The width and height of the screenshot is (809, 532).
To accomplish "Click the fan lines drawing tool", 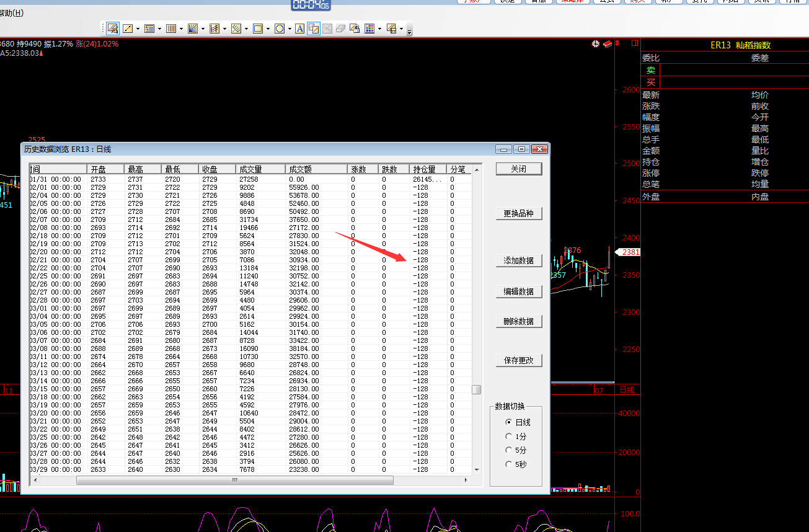I will tap(193, 29).
